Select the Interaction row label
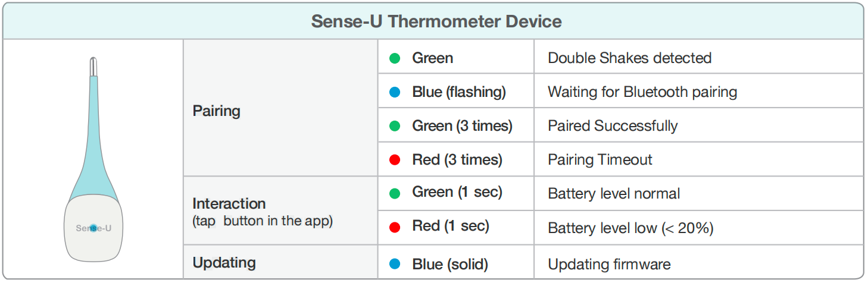868x283 pixels. tap(229, 203)
